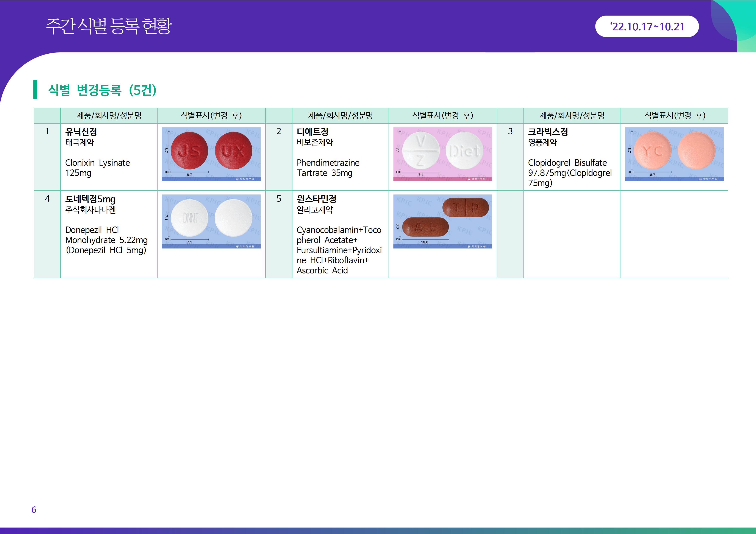Click the red UX pill image

point(233,151)
